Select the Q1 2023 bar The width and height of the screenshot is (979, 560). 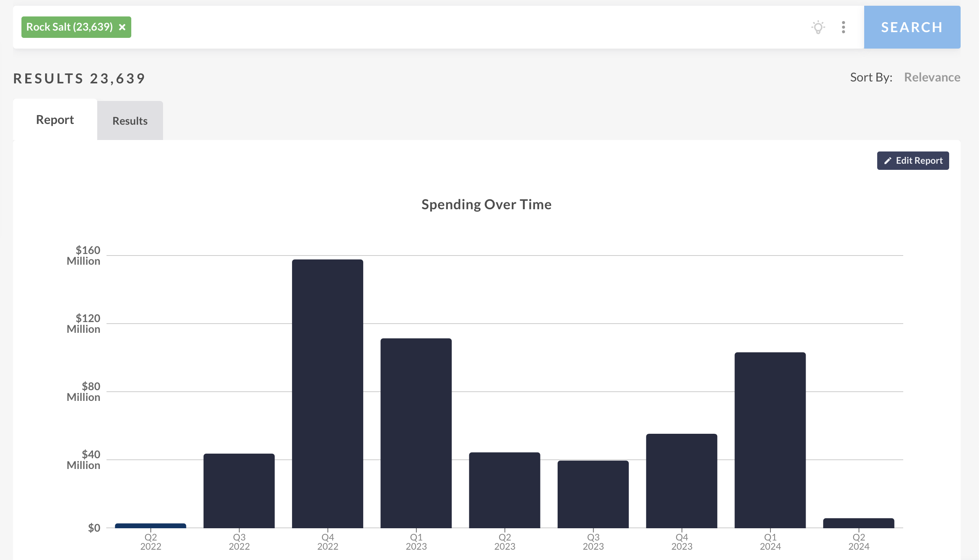[416, 433]
